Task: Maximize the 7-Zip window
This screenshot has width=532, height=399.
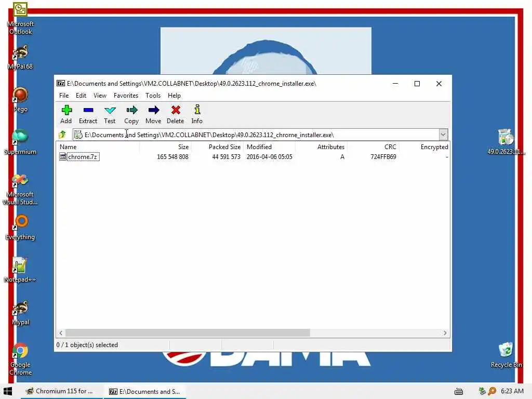Action: click(x=417, y=84)
